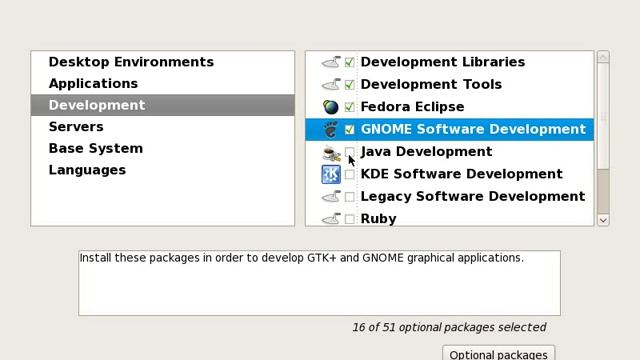Select the Desktop Environments category
640x360 pixels.
162,62
